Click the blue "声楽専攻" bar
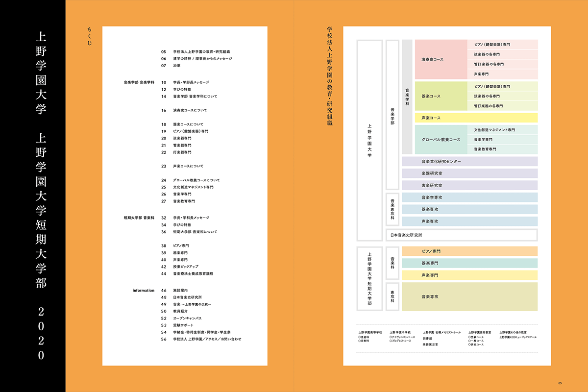Image resolution: width=588 pixels, height=392 pixels. click(469, 221)
